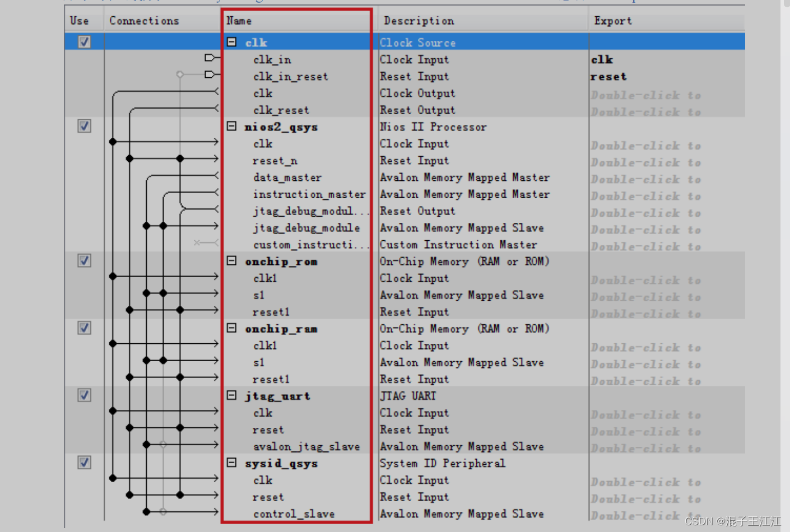
Task: Select the nios2_qsys component name
Action: coord(281,127)
